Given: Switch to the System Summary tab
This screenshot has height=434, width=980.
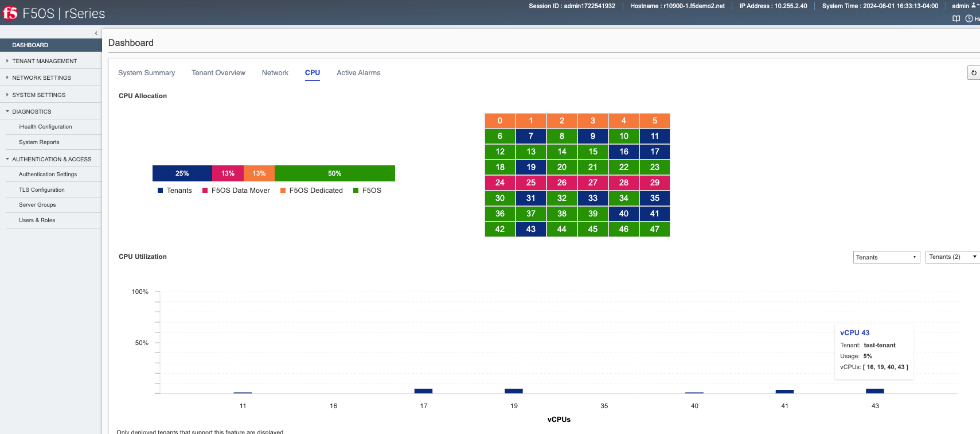Looking at the screenshot, I should 146,73.
